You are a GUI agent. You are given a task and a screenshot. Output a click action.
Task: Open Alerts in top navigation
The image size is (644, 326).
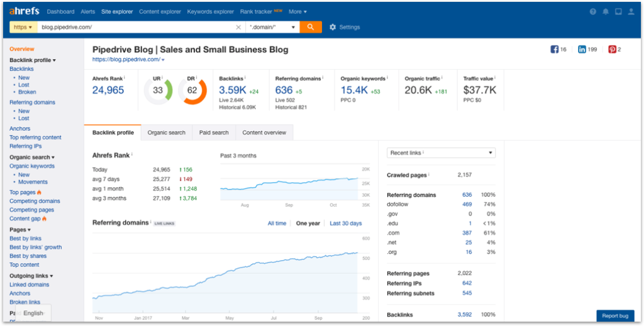point(88,12)
